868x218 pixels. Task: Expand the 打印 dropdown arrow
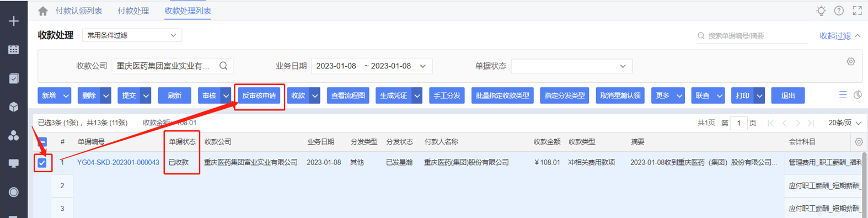(x=759, y=95)
